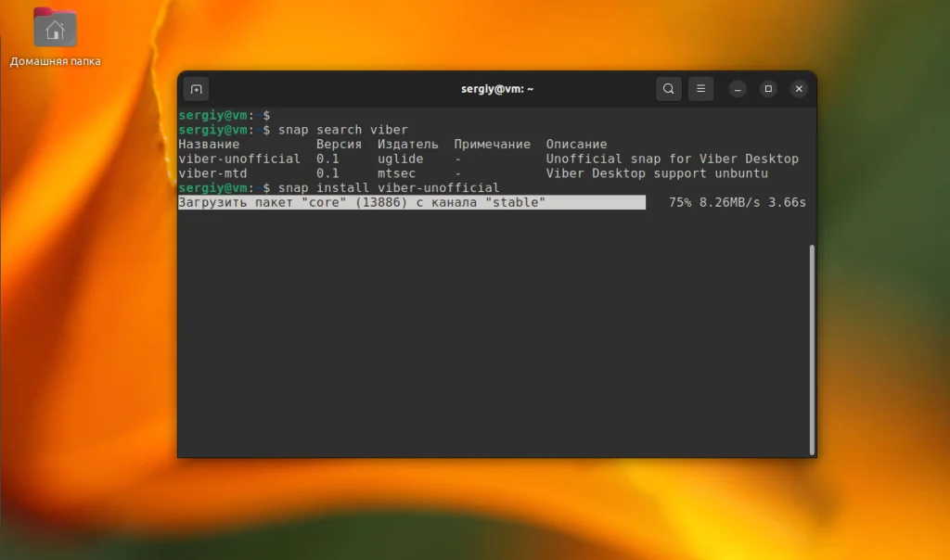This screenshot has height=560, width=950.
Task: Click the viber-unofficial package name in results
Action: coord(239,159)
